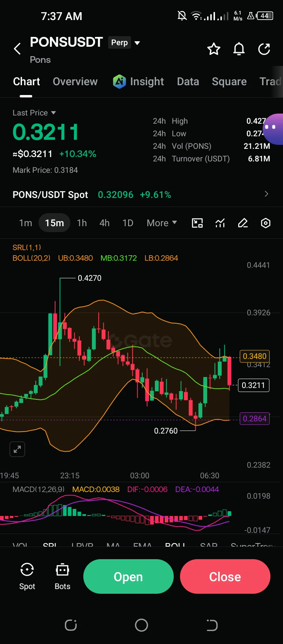Add PONSUSDT to favorites with star icon

click(214, 49)
